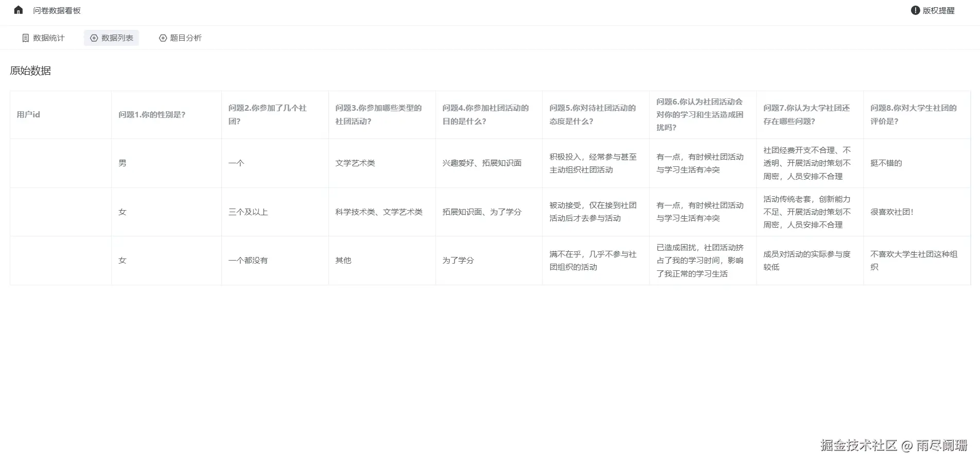Click the 问卷数据看板 title
Screen dimensions: 980x465
[x=57, y=10]
